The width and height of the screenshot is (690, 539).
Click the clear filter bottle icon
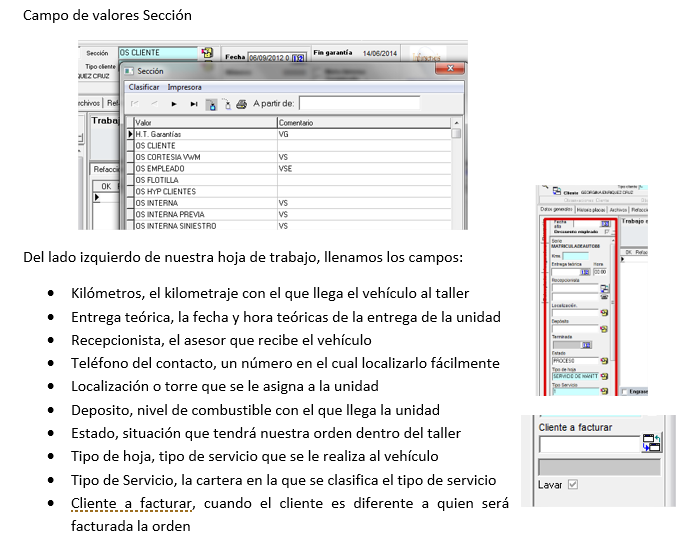click(227, 105)
